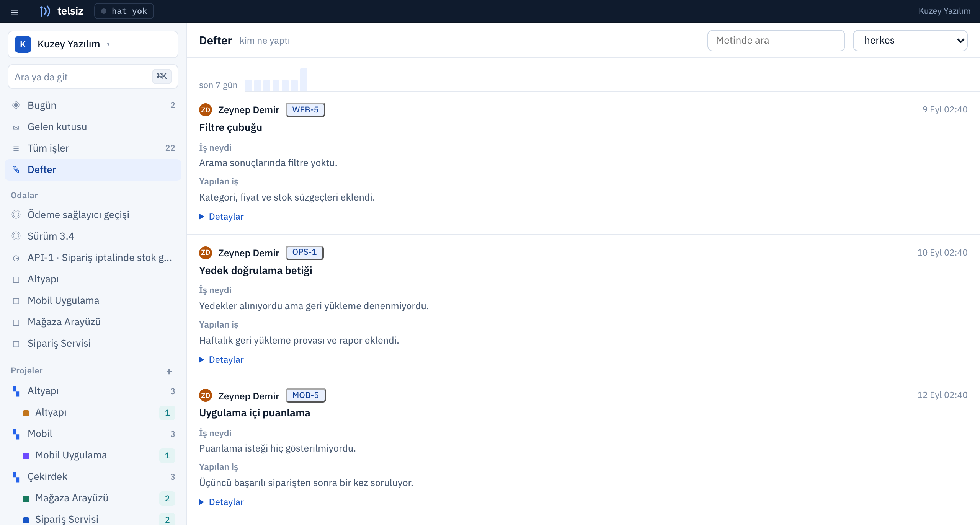Screen dimensions: 980x525
Task: Click the purple swatch of Mobil Uygulama project
Action: point(26,456)
